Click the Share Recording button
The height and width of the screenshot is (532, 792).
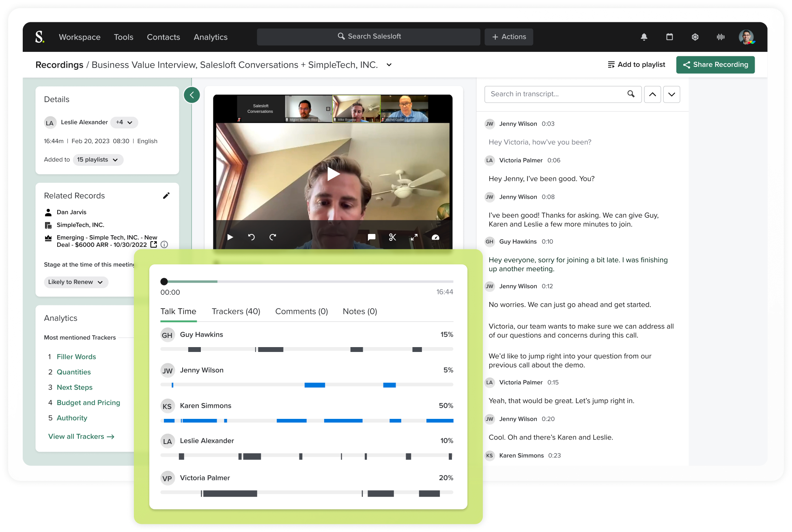[x=715, y=64]
